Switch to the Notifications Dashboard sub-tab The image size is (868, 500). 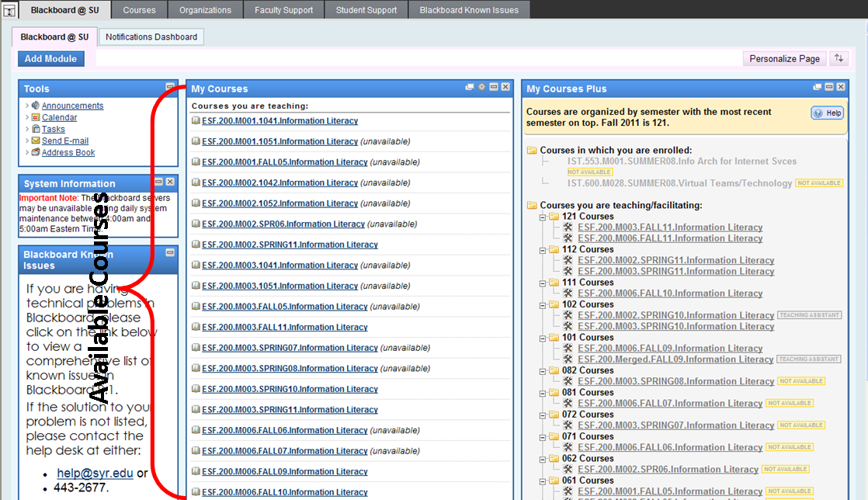pyautogui.click(x=151, y=36)
